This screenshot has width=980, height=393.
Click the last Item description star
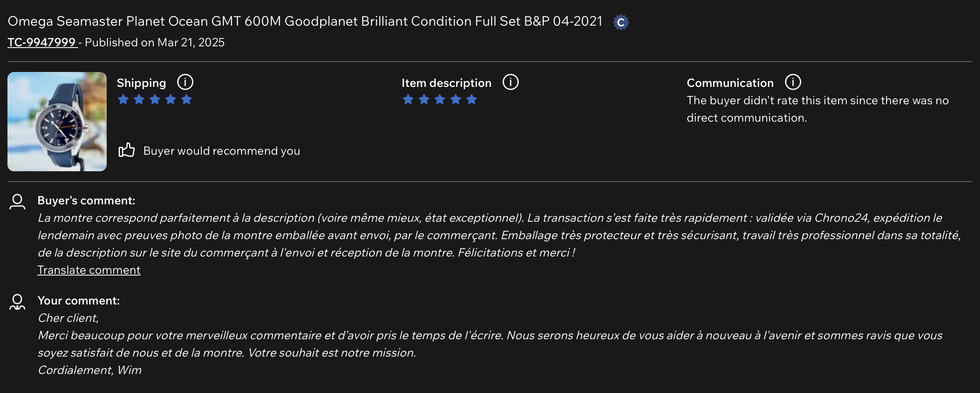(471, 99)
